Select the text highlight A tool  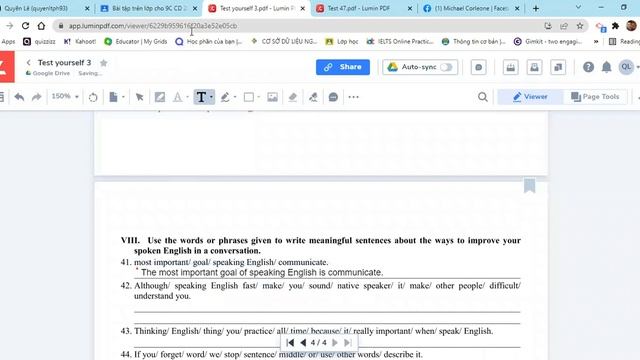click(x=178, y=97)
